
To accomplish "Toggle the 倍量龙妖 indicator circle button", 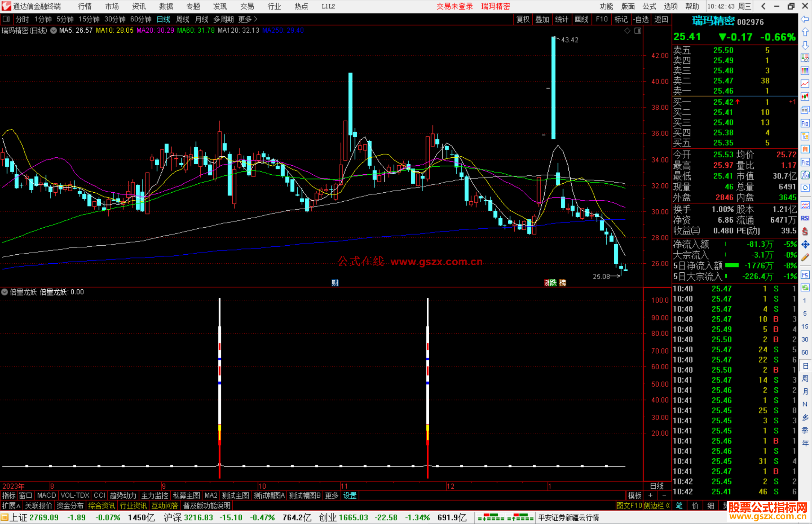I will (x=5, y=292).
